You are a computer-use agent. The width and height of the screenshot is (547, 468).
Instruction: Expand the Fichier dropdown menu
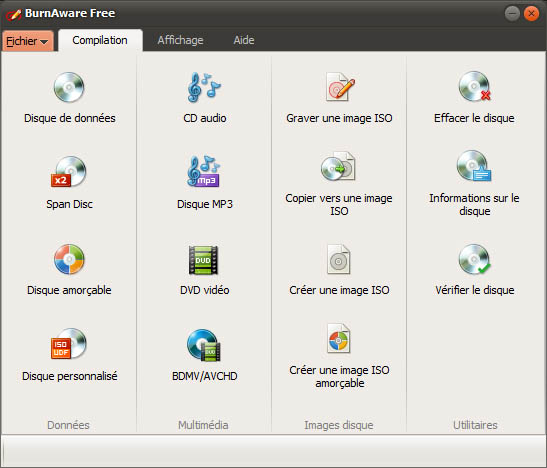28,41
